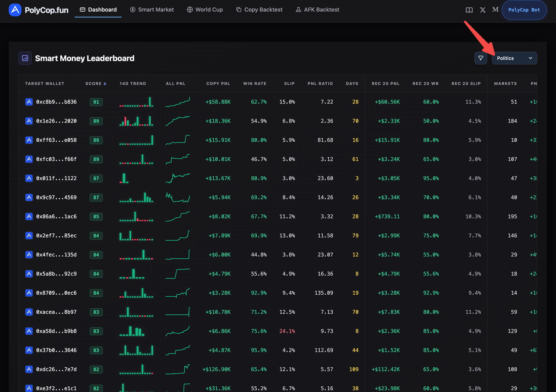Click the PNL RATIO column header
Screen dimensions: 556x392
pyautogui.click(x=320, y=83)
